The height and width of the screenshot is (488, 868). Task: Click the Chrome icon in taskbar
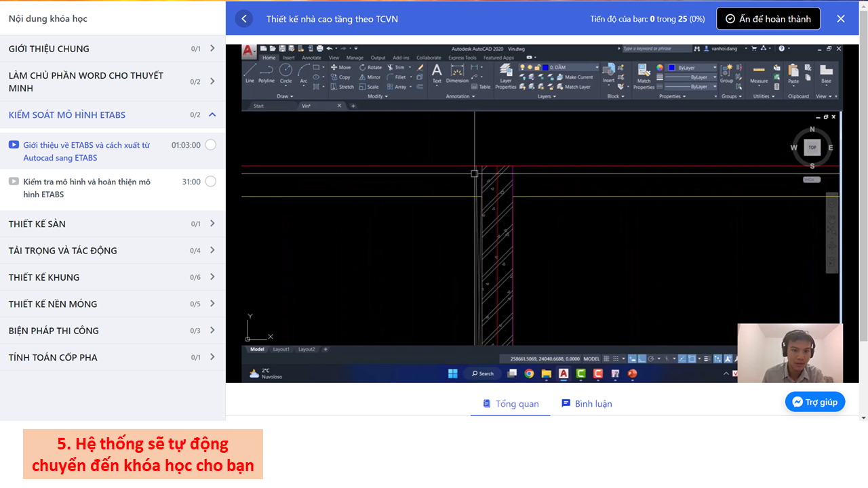tap(529, 373)
